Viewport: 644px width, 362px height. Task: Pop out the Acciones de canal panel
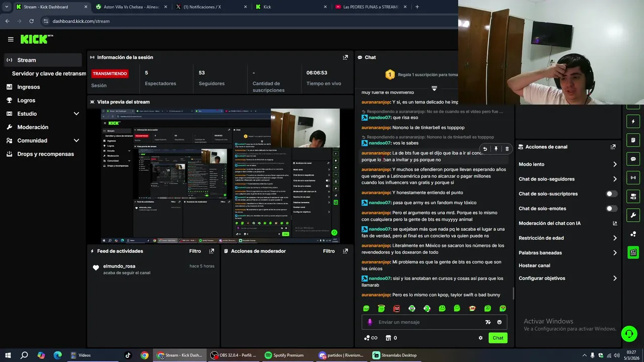click(613, 147)
